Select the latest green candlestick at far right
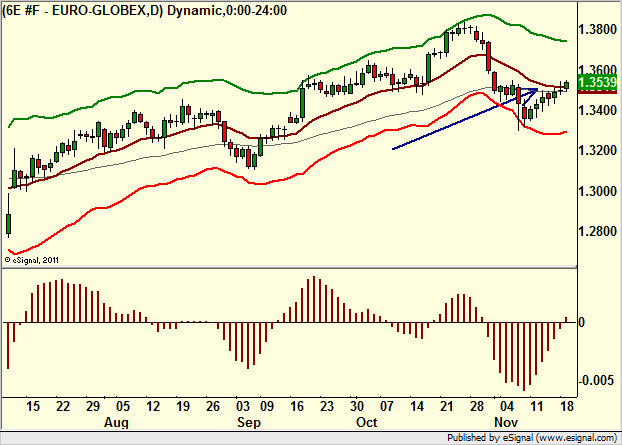The height and width of the screenshot is (445, 622). tap(566, 85)
